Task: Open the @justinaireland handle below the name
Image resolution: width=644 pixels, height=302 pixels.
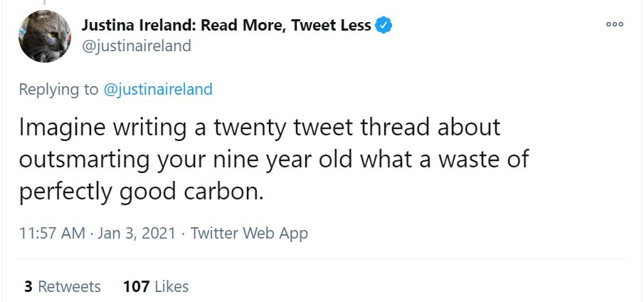Action: (137, 46)
